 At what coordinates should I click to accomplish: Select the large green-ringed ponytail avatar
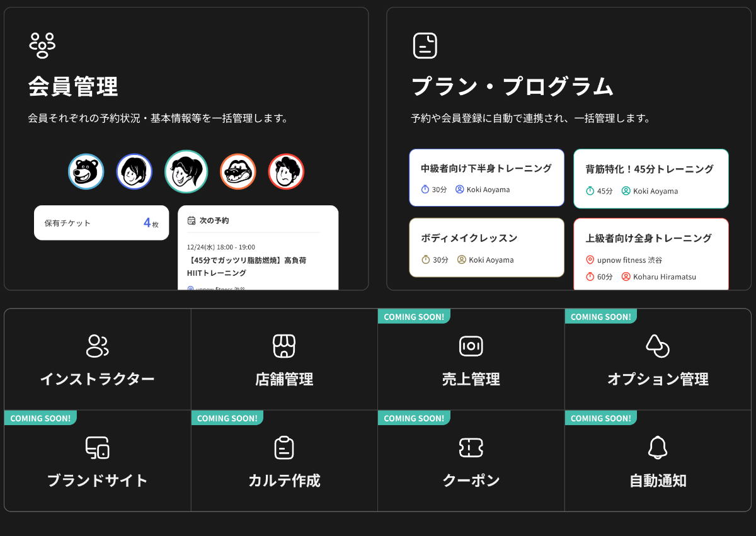tap(186, 171)
